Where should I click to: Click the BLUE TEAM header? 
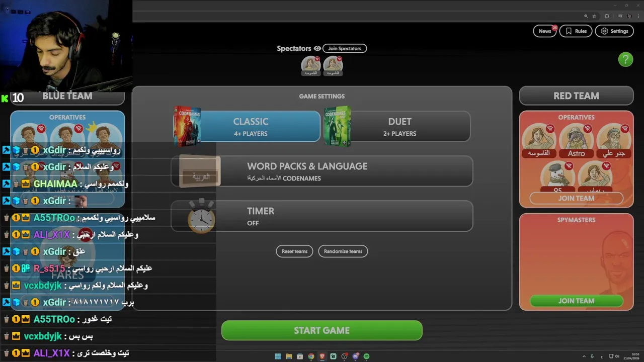(x=67, y=96)
